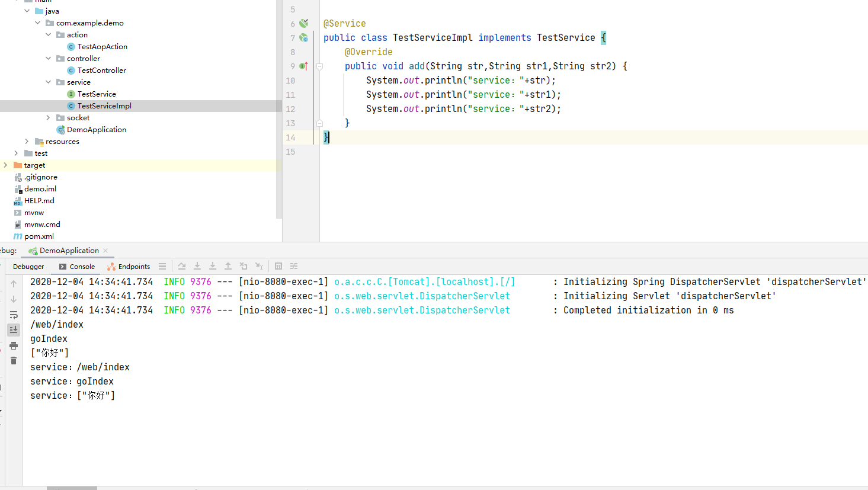The image size is (868, 490).
Task: Click the Evaluate Expression calculator icon
Action: tap(278, 267)
